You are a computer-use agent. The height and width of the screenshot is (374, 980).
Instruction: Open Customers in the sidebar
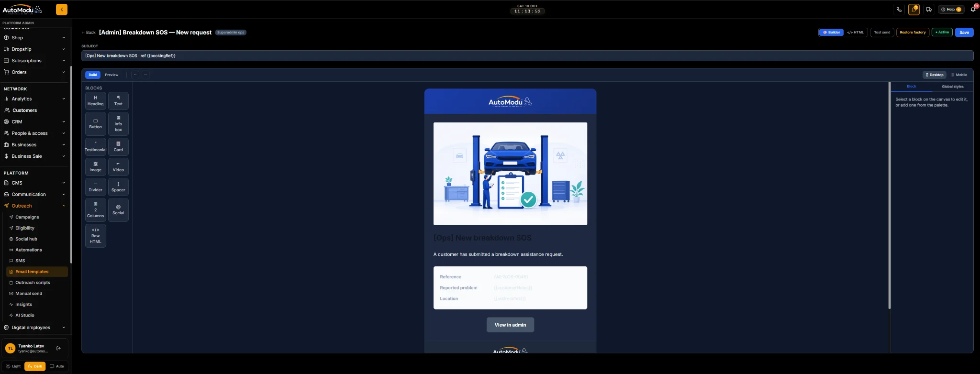pos(34,110)
